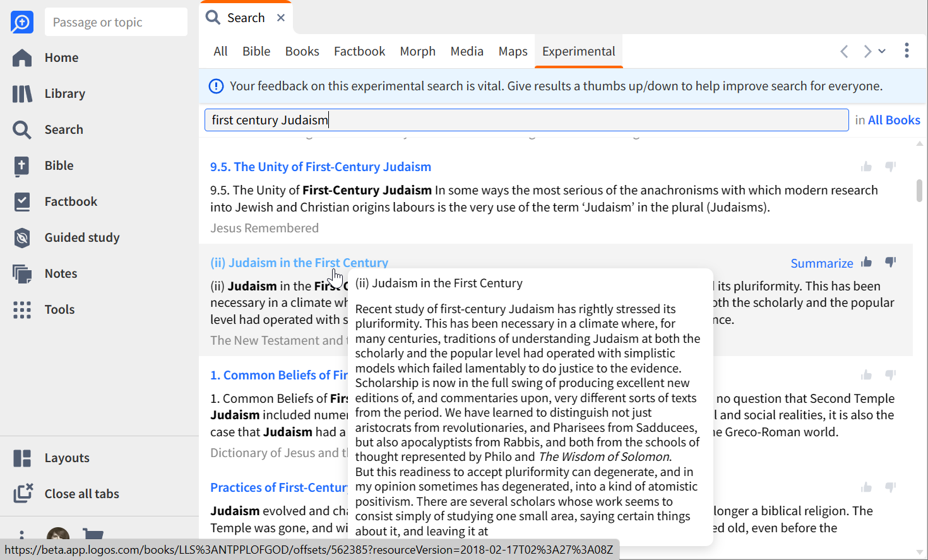Image resolution: width=928 pixels, height=560 pixels.
Task: Click the magnifier icon on Search tab
Action: (x=213, y=18)
